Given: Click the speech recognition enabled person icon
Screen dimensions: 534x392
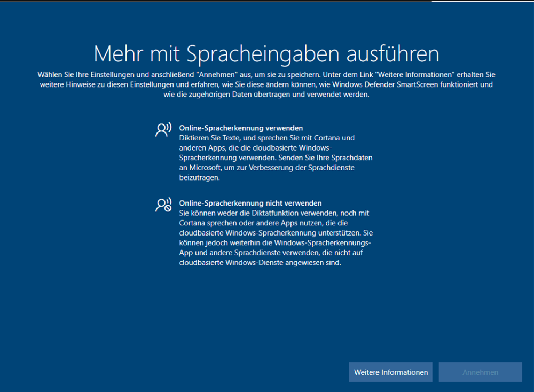Looking at the screenshot, I should coord(162,130).
